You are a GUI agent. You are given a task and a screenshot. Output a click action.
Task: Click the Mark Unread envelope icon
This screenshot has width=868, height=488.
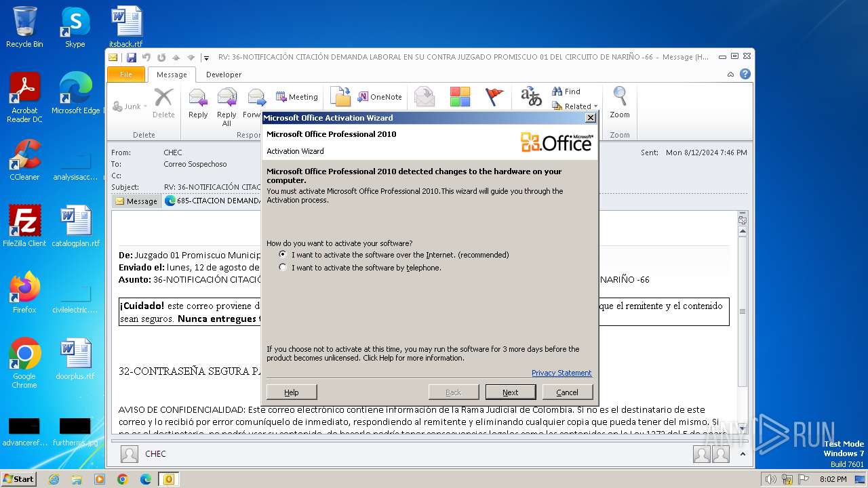point(425,97)
